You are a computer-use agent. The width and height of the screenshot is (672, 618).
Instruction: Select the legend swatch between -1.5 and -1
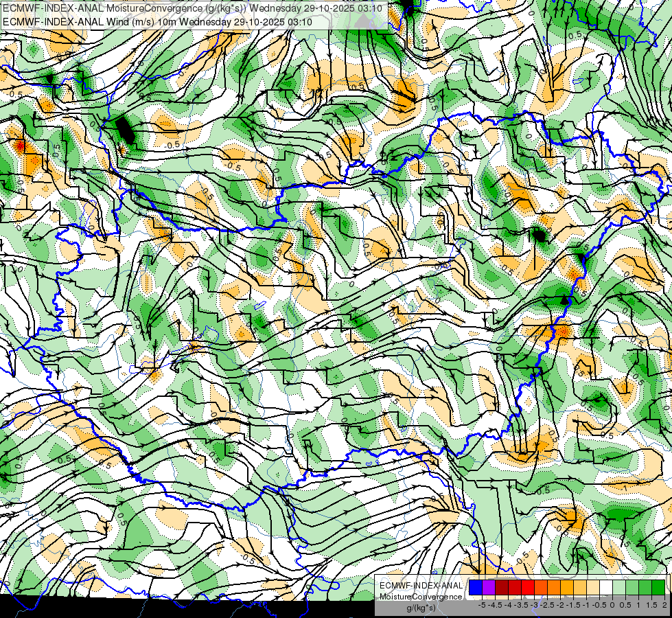tap(580, 588)
